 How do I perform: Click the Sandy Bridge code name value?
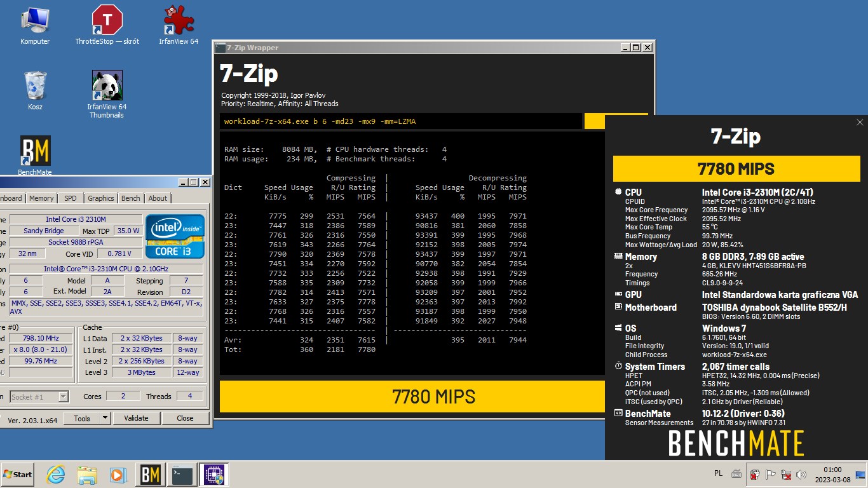44,231
